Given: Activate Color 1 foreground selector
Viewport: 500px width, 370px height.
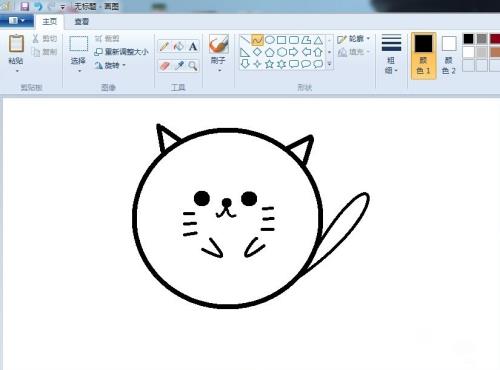Looking at the screenshot, I should 423,56.
